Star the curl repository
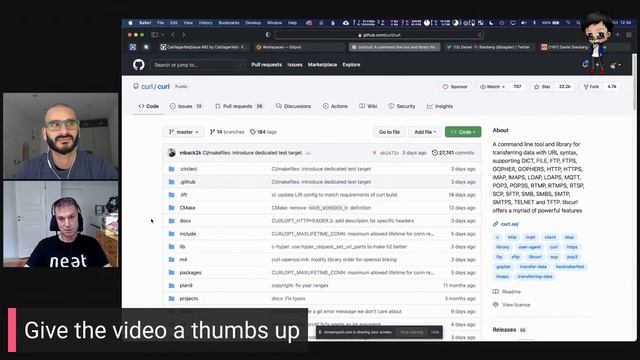This screenshot has width=640, height=360. (x=542, y=87)
